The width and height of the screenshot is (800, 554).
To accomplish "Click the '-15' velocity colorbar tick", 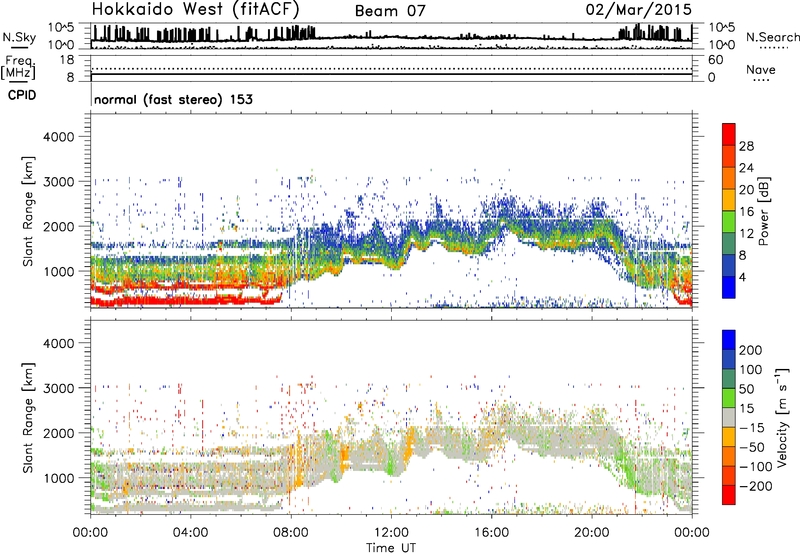I will click(751, 428).
